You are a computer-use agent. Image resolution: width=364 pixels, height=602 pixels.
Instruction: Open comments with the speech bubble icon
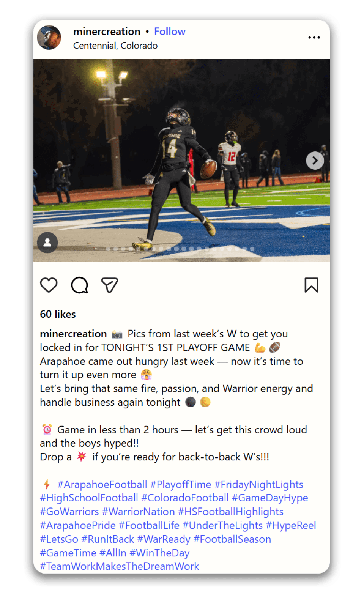point(79,285)
